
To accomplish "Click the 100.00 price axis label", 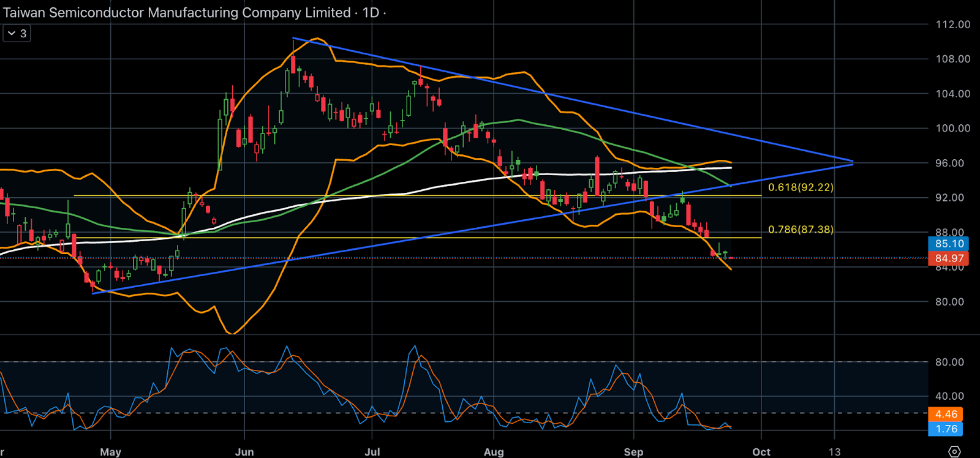I will 952,129.
